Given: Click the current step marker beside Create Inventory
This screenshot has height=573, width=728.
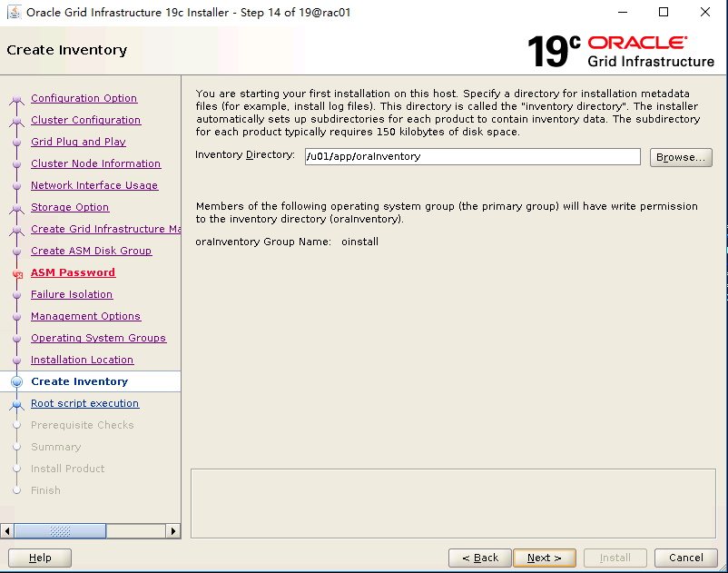Looking at the screenshot, I should click(x=16, y=381).
